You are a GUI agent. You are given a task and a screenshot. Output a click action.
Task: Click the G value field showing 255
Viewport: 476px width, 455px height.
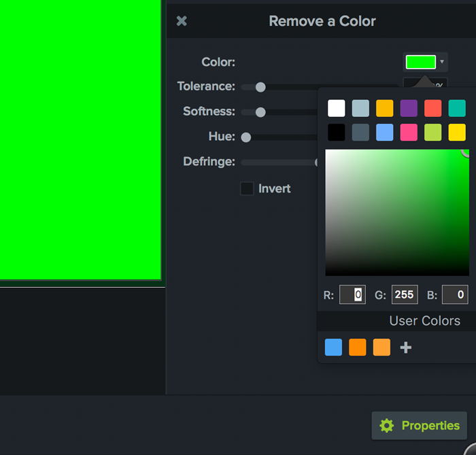click(x=405, y=294)
